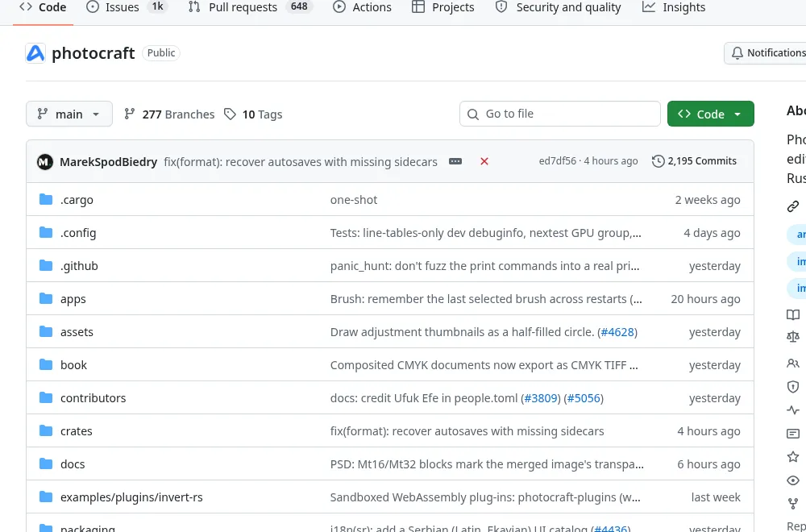This screenshot has width=806, height=532.
Task: Open the panic_hunt commit message
Action: [484, 266]
